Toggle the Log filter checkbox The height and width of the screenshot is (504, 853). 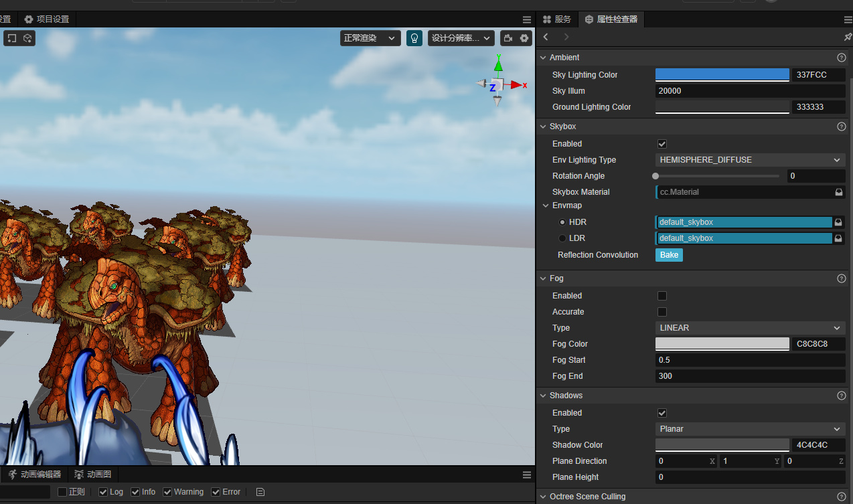103,492
